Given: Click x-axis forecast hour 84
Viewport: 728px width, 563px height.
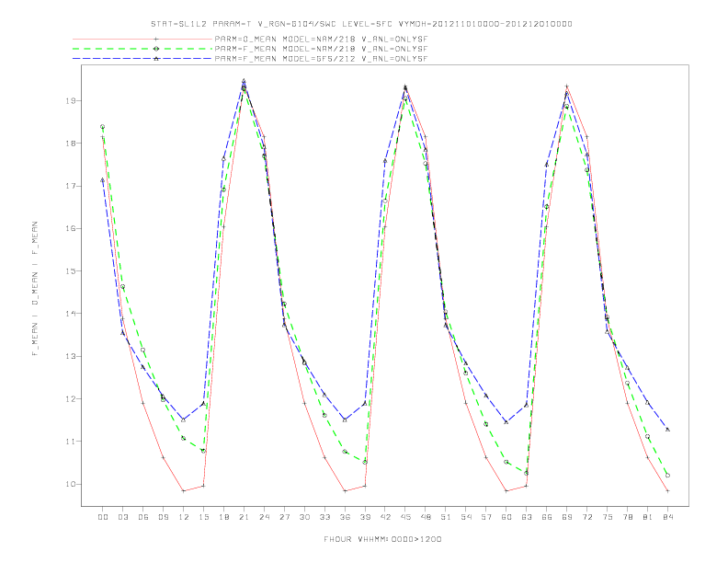Looking at the screenshot, I should (668, 517).
